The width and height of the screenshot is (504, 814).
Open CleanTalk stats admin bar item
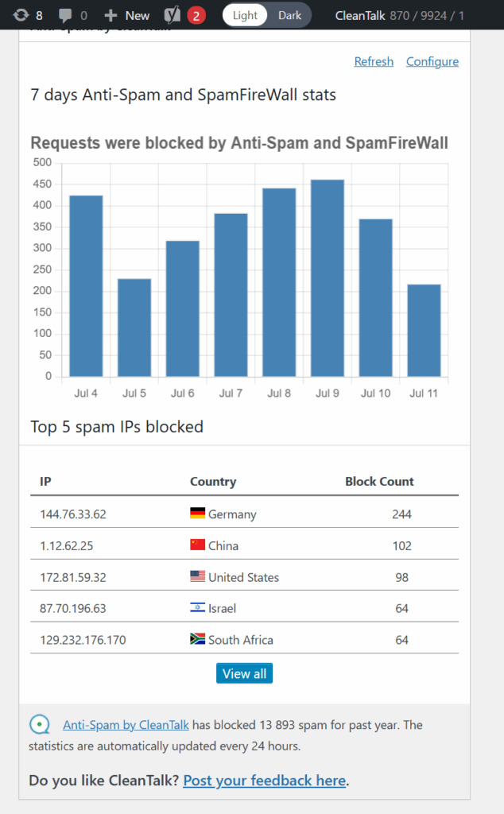(x=399, y=15)
